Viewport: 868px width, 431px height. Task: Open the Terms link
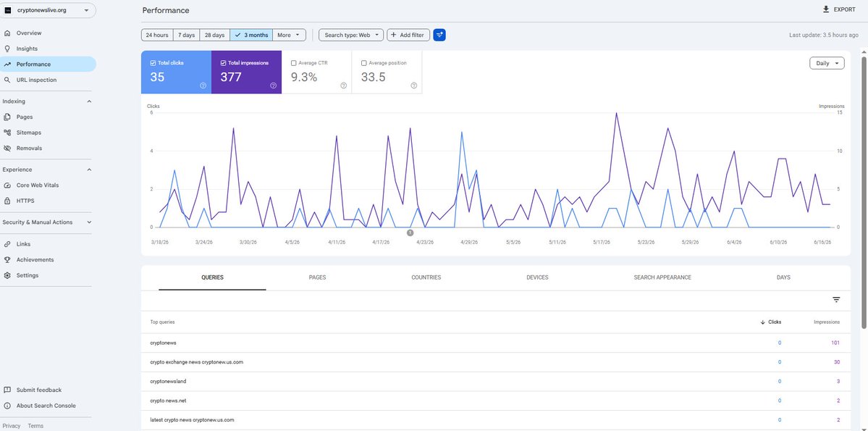coord(35,426)
